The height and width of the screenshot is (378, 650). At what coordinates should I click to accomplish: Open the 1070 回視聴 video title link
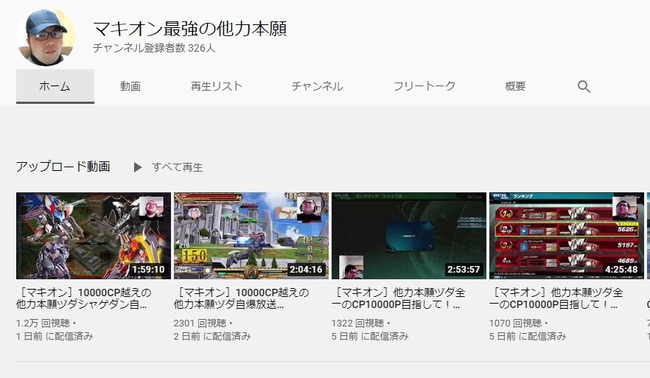(x=556, y=299)
